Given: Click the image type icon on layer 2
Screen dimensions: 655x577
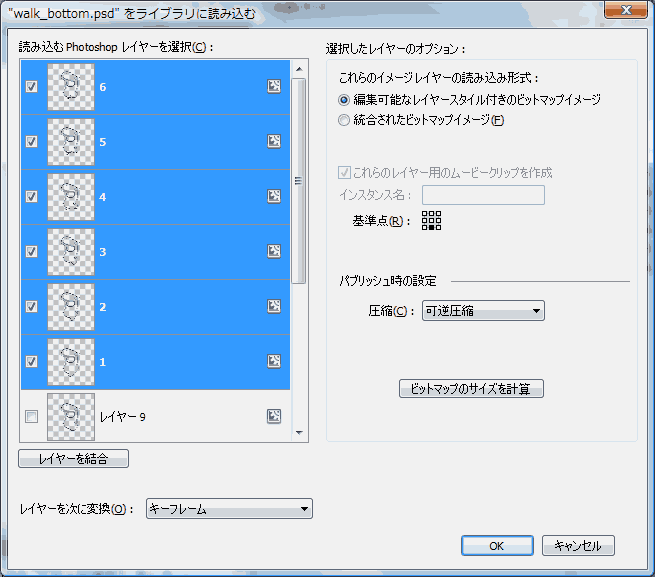Looking at the screenshot, I should 274,307.
